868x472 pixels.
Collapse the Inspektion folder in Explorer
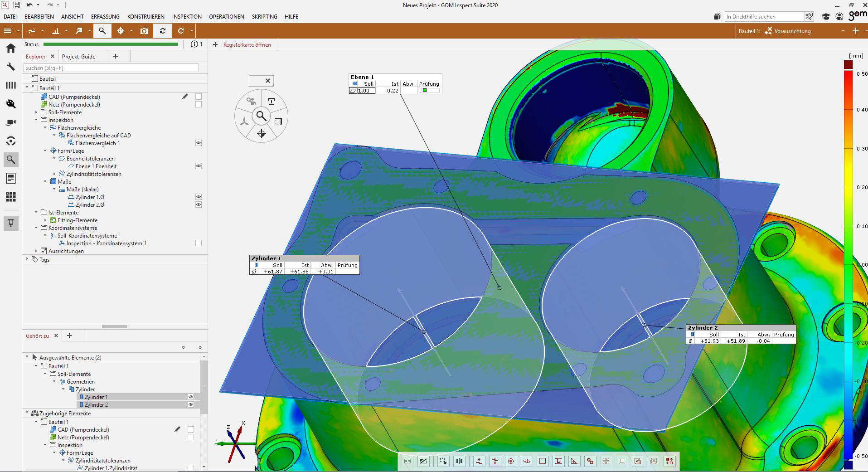36,120
